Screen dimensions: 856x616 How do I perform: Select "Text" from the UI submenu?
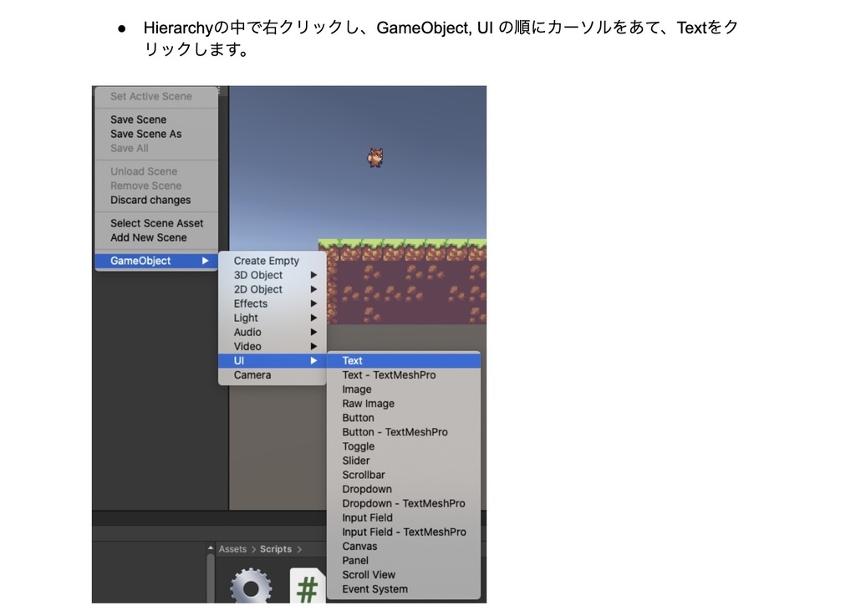coord(352,360)
